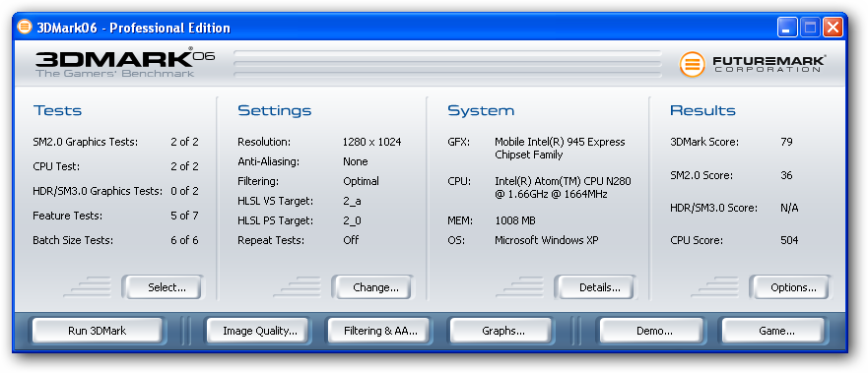The height and width of the screenshot is (373, 868).
Task: Click the 3DMark06 Gamers' Benchmark logo
Action: coord(124,62)
